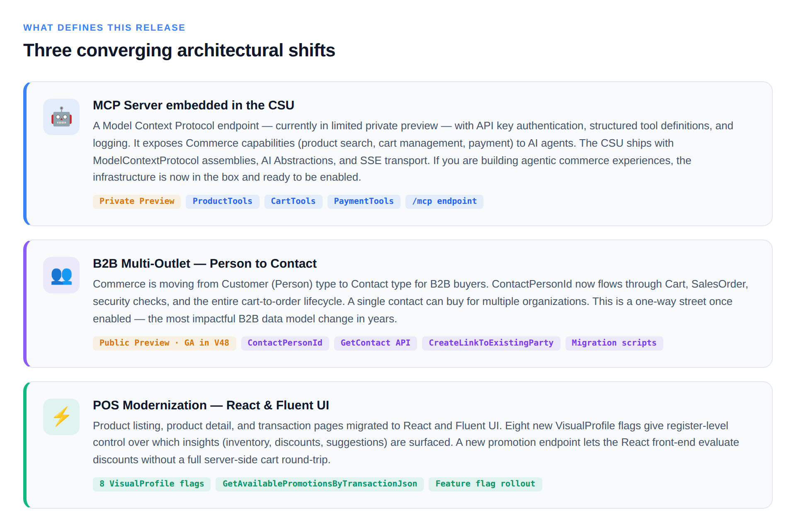Click the MCP Server embedded in the CSU heading
This screenshot has width=796, height=532.
click(194, 105)
